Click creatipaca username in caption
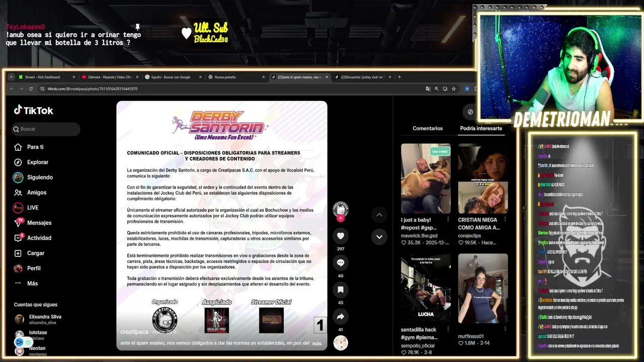 pyautogui.click(x=134, y=332)
